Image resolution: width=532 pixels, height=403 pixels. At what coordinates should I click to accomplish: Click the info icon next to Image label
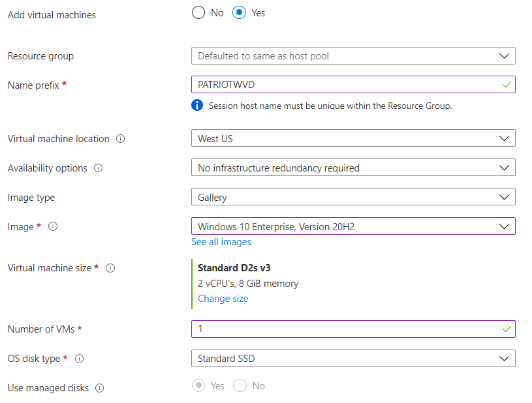(53, 227)
